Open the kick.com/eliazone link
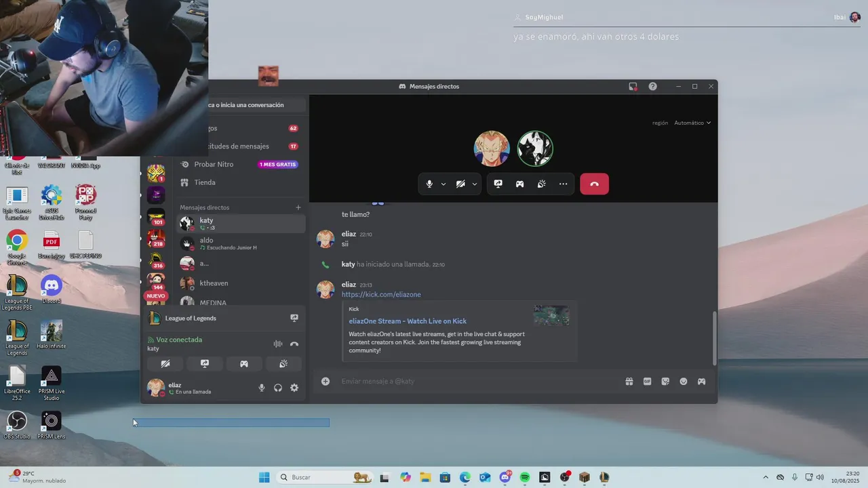This screenshot has height=488, width=868. (x=381, y=295)
